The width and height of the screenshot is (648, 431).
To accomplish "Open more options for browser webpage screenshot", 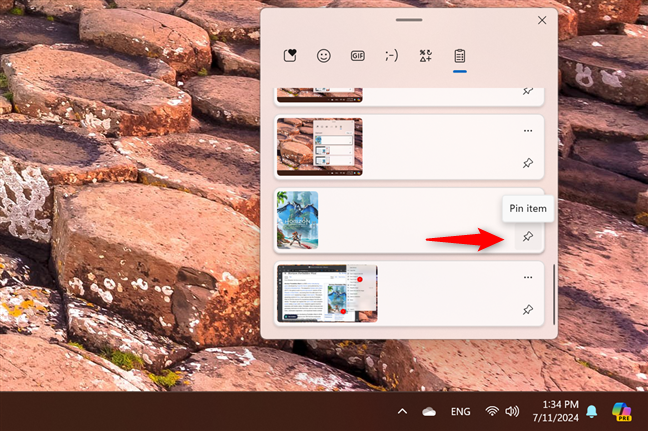I will [528, 277].
